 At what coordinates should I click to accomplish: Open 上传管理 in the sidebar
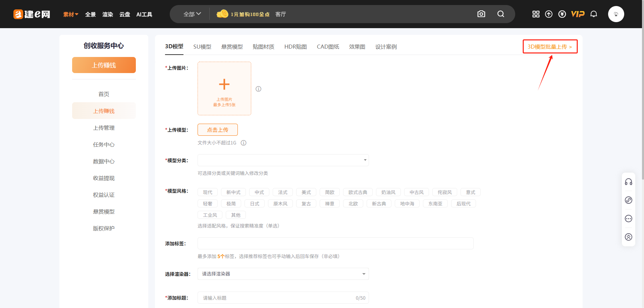(x=104, y=128)
